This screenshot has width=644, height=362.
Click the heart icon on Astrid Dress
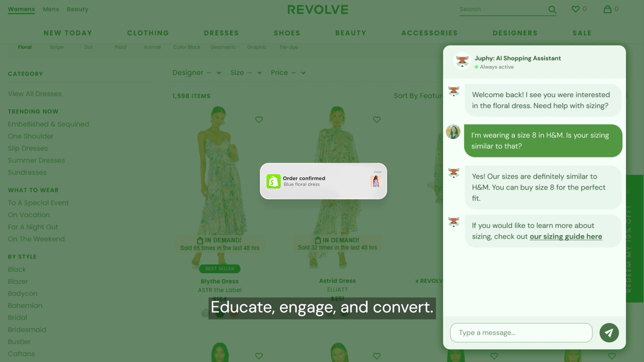(x=376, y=119)
